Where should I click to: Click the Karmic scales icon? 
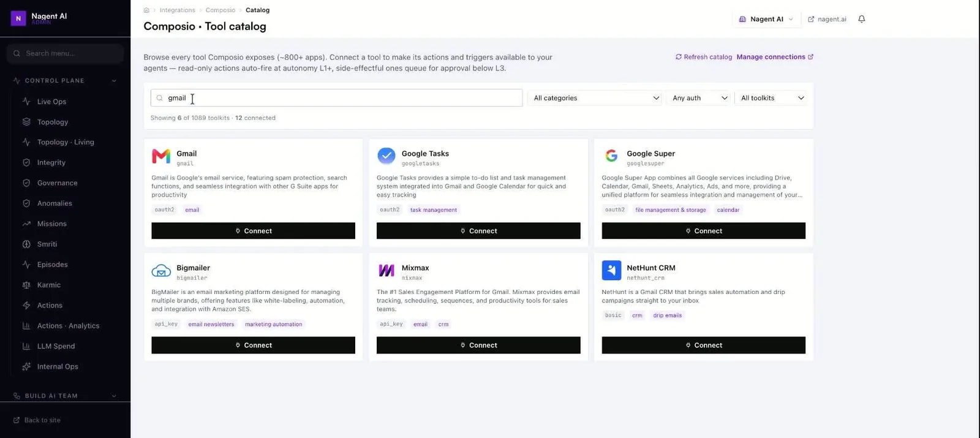26,285
